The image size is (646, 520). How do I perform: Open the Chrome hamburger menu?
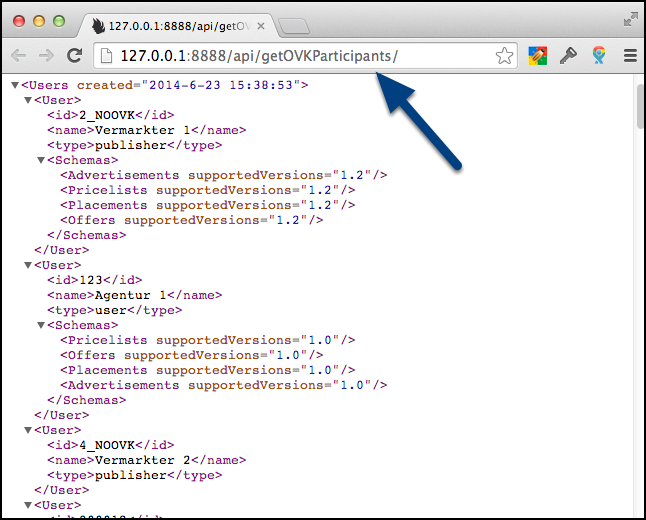point(630,56)
